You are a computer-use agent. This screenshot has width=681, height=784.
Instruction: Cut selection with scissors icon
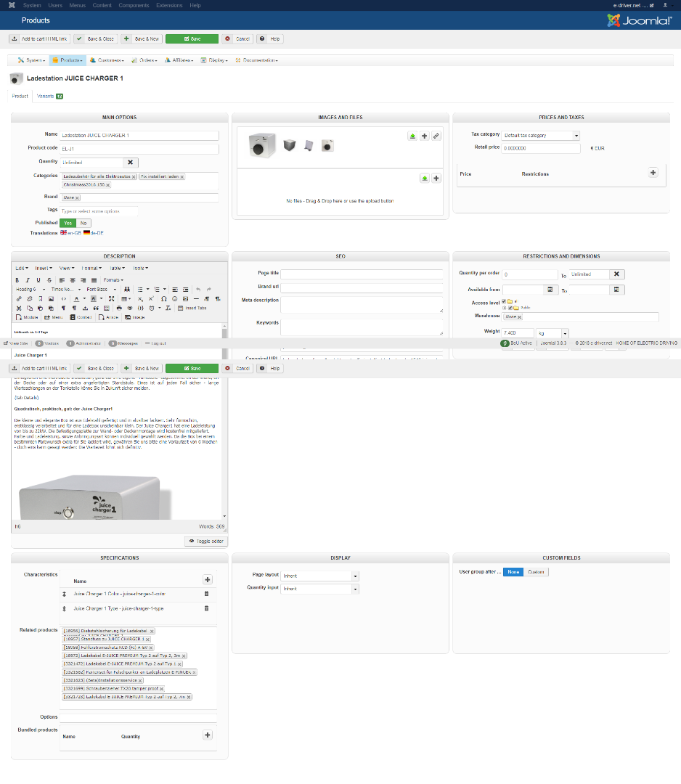[x=19, y=308]
